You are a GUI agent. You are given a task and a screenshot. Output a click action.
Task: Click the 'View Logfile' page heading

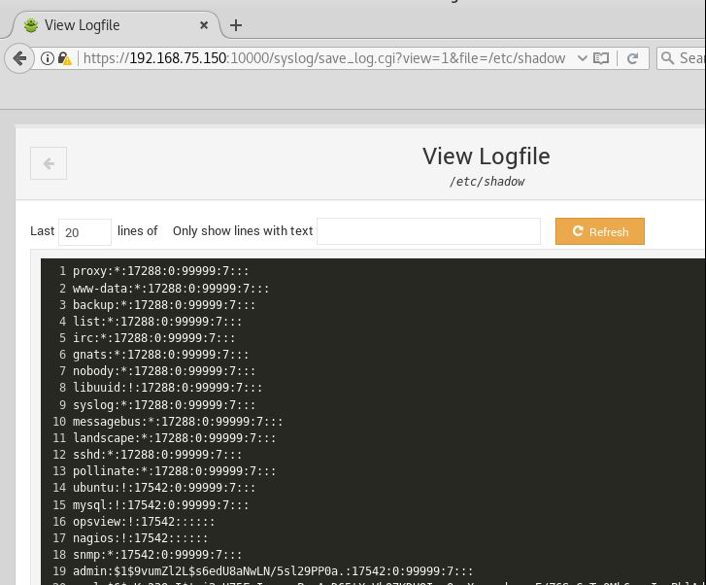(486, 156)
